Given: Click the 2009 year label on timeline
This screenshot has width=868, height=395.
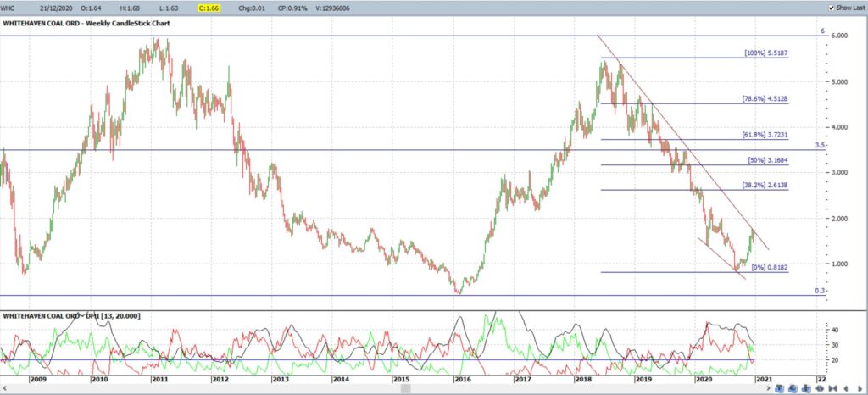Looking at the screenshot, I should [x=37, y=380].
